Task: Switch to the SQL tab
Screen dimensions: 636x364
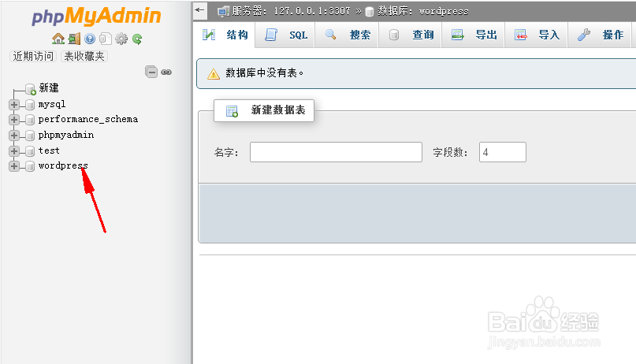Action: point(285,35)
